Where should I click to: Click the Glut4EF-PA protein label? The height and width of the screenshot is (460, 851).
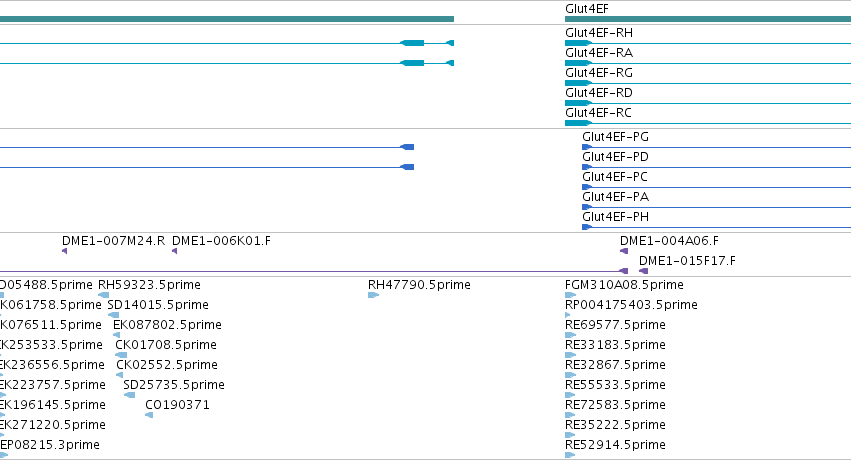[x=615, y=197]
